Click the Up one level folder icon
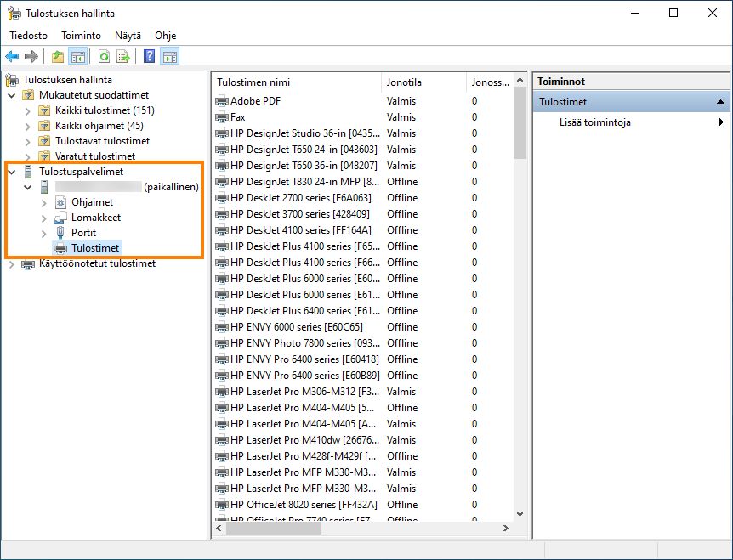Screen dimensions: 733x560 coord(58,57)
